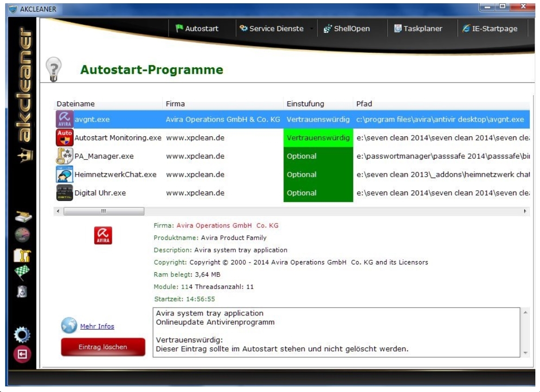
Task: Click the description box scroll-up arrow
Action: [525, 312]
